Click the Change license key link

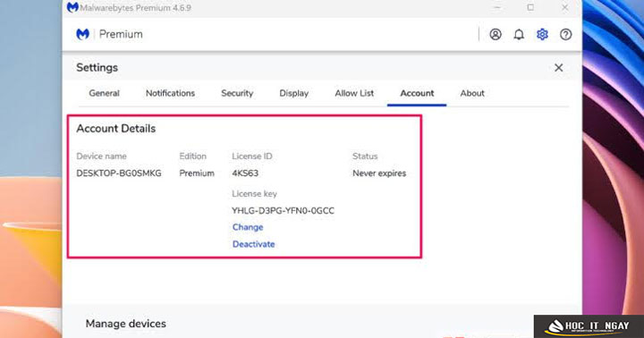coord(248,227)
